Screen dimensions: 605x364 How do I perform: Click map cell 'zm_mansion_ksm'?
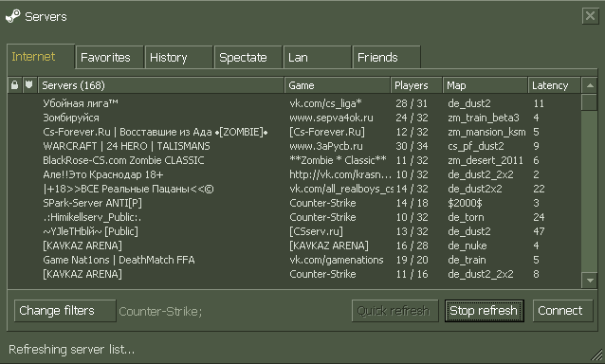[x=486, y=132]
